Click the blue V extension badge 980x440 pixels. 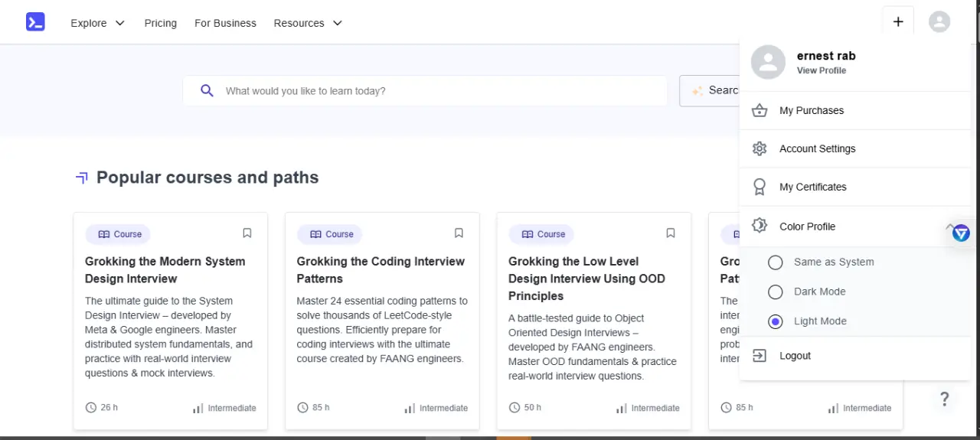tap(961, 233)
